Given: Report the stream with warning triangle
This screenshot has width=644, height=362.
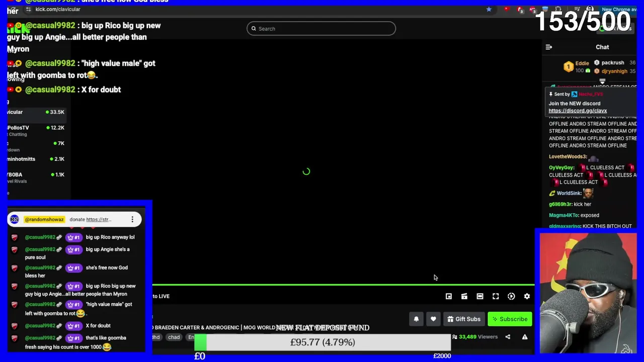Looking at the screenshot, I should (x=525, y=337).
